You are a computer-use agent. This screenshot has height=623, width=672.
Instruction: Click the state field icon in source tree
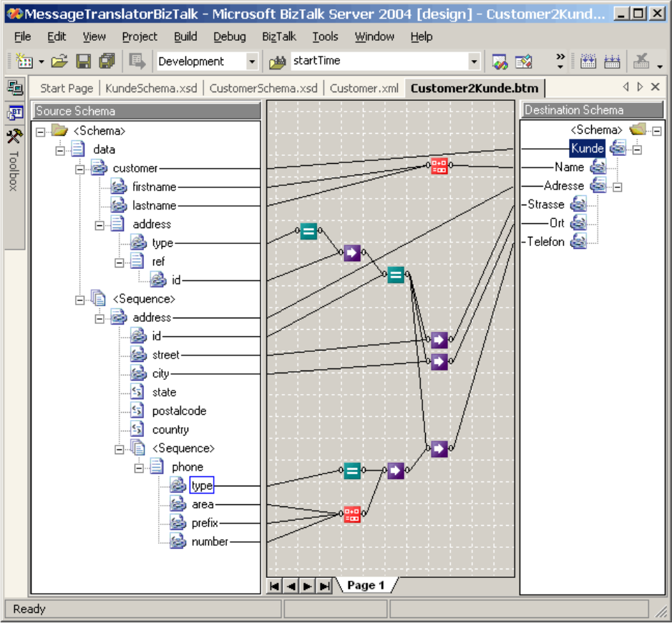[137, 392]
